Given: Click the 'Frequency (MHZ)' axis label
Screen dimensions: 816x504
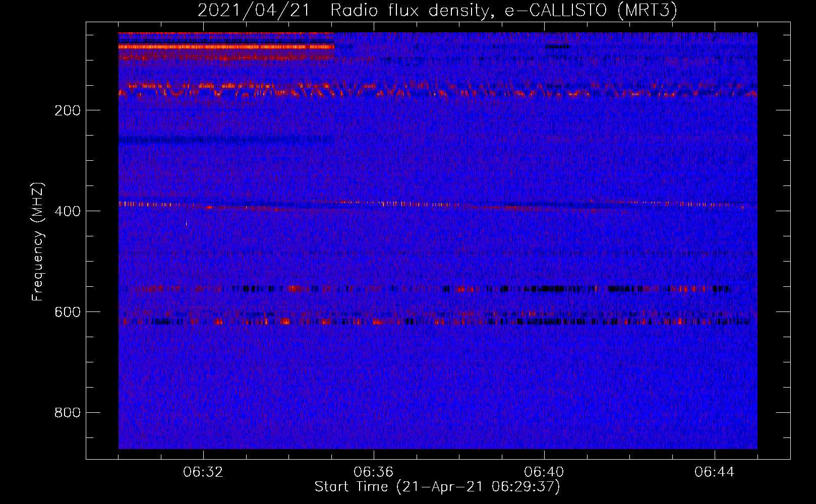Looking at the screenshot, I should 38,241.
